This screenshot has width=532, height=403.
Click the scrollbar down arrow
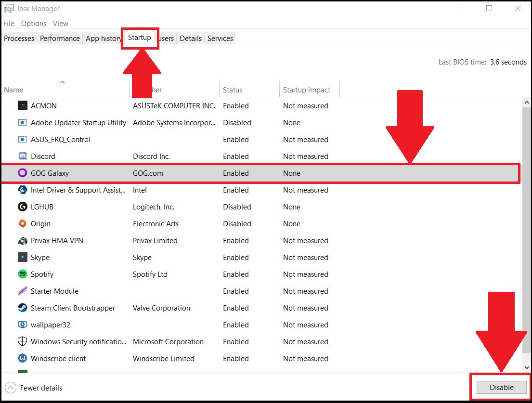pyautogui.click(x=527, y=367)
